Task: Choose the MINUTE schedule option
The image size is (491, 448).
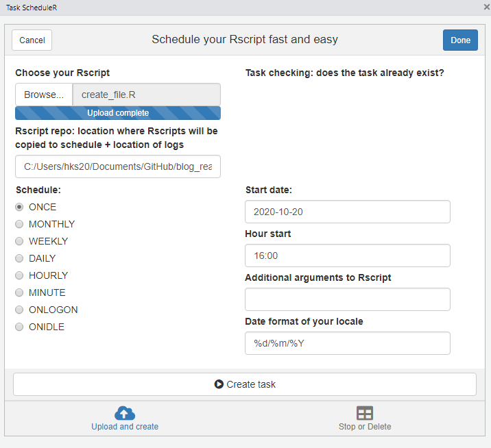Action: click(x=20, y=293)
